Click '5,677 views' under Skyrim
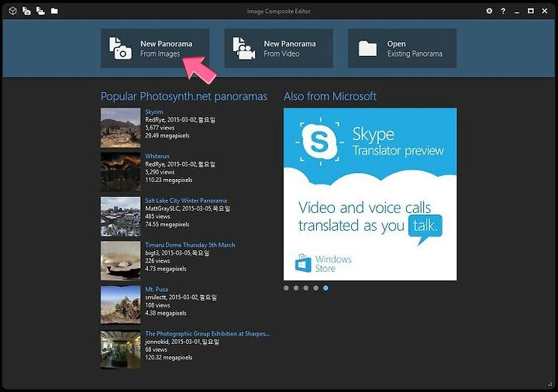This screenshot has height=392, width=558. pyautogui.click(x=160, y=128)
